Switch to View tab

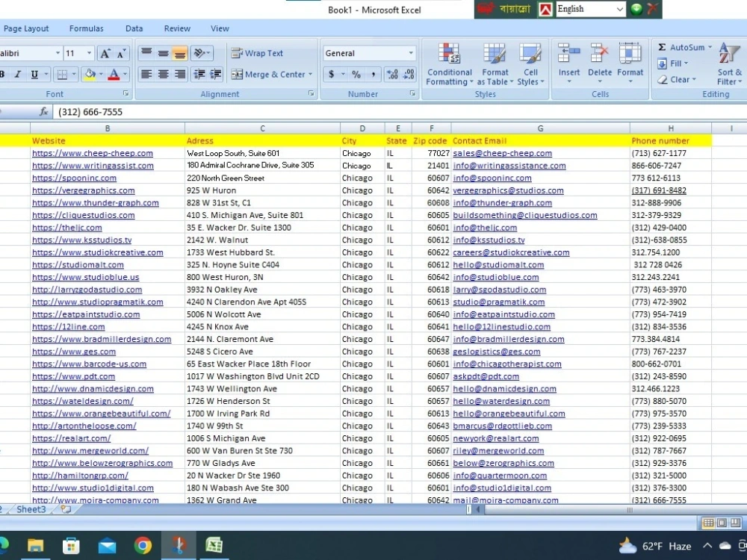click(220, 28)
